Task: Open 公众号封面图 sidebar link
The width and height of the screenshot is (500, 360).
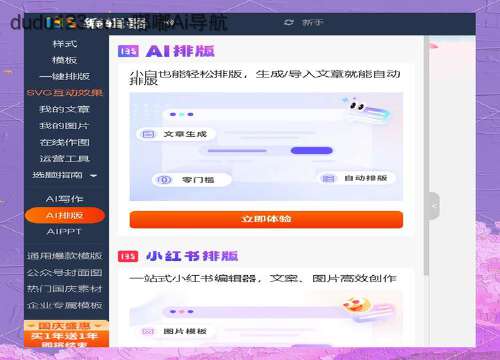Action: 65,273
